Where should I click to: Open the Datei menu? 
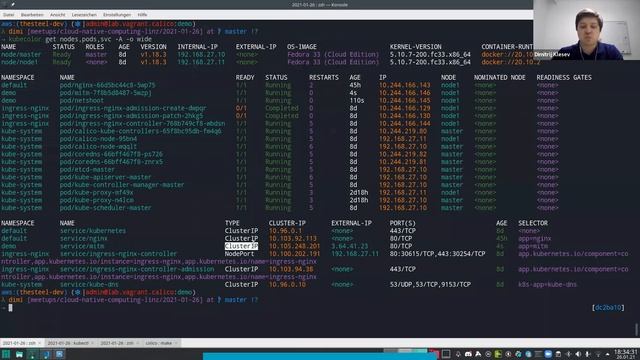9,15
